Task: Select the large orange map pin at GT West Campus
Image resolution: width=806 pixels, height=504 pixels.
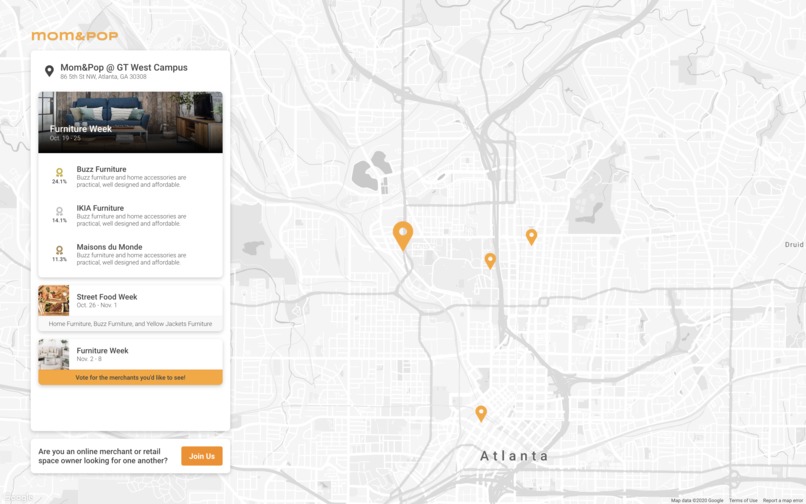Action: click(403, 236)
